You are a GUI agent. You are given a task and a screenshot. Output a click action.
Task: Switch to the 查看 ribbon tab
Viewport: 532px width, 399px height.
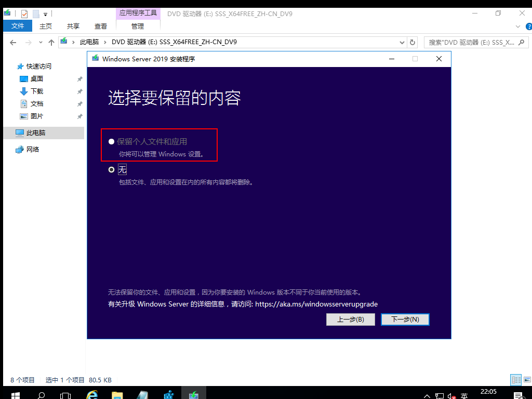(100, 25)
